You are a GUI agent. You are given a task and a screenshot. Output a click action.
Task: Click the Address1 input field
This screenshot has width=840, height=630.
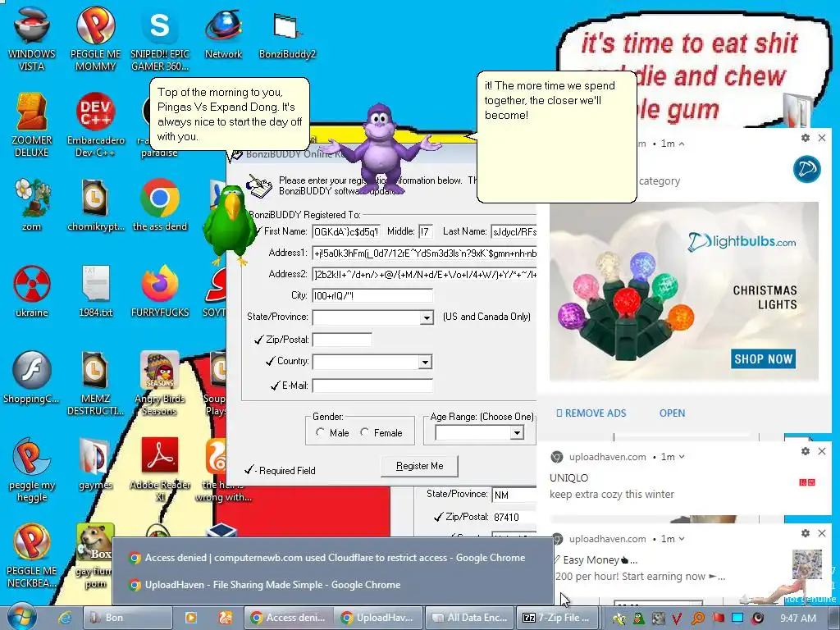424,253
